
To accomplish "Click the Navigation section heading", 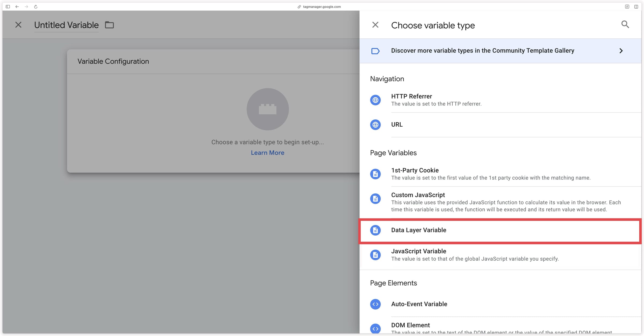I will click(x=387, y=79).
